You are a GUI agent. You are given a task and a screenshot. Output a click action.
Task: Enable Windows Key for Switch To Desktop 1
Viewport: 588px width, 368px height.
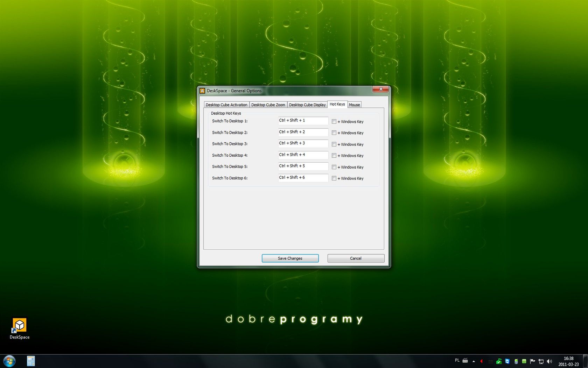click(334, 122)
